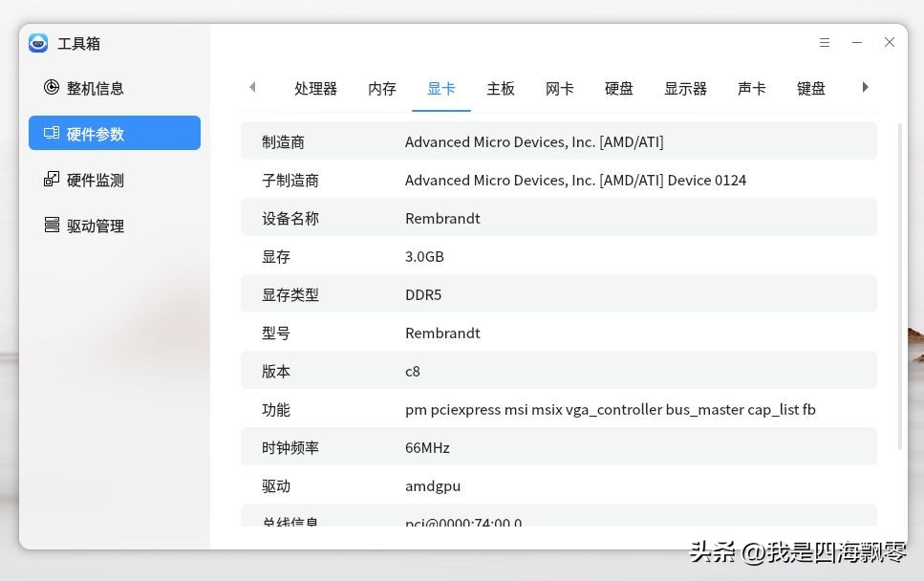The width and height of the screenshot is (924, 581).
Task: Click the monitor icon beside 硬件参数
Action: (52, 133)
